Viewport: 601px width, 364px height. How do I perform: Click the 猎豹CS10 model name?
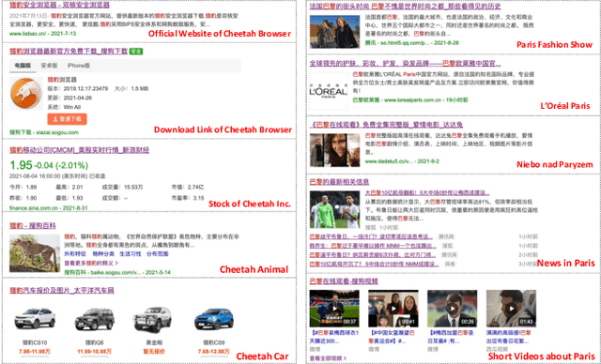(35, 342)
